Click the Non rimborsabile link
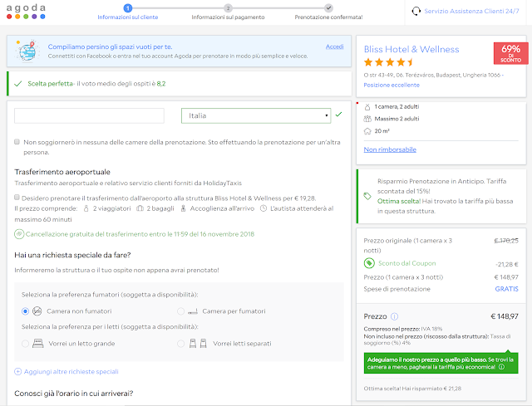 (x=390, y=149)
